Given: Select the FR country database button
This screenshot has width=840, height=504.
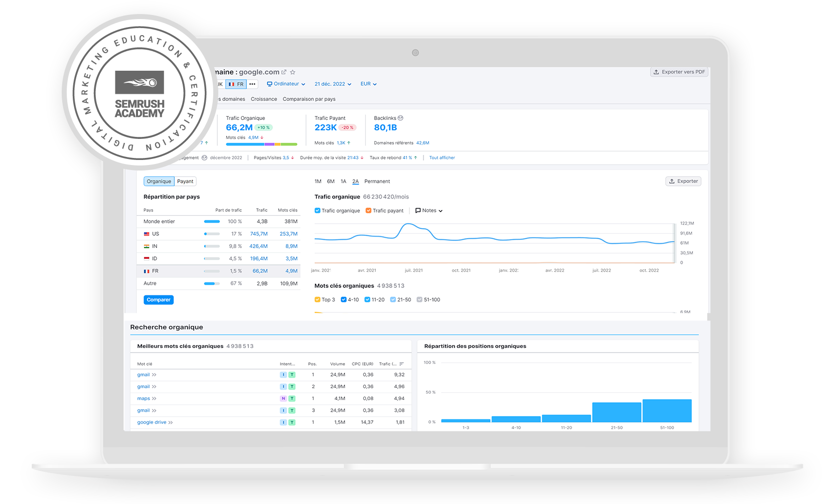Looking at the screenshot, I should click(236, 84).
